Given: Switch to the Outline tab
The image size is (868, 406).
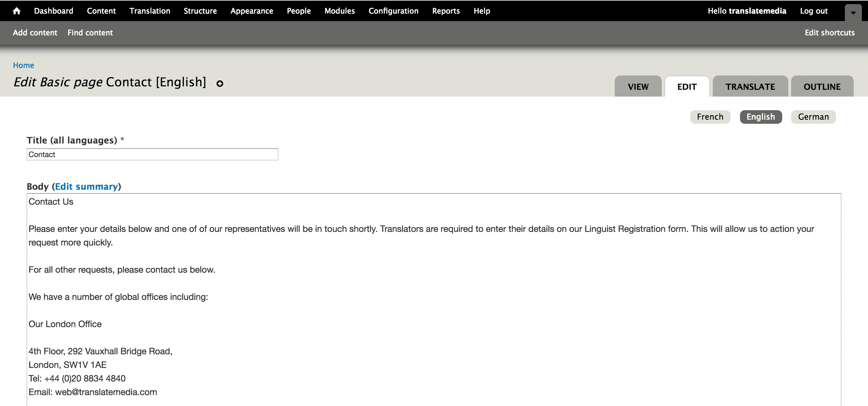Looking at the screenshot, I should (822, 86).
